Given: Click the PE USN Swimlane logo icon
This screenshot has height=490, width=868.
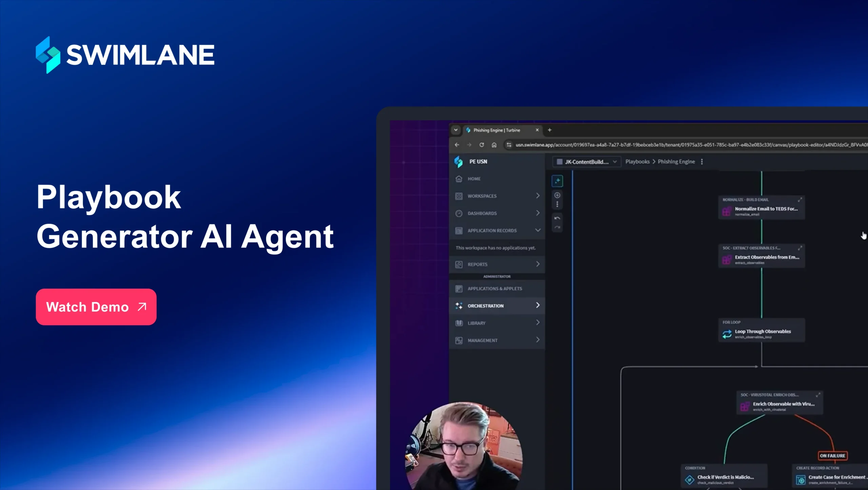Looking at the screenshot, I should pyautogui.click(x=458, y=162).
